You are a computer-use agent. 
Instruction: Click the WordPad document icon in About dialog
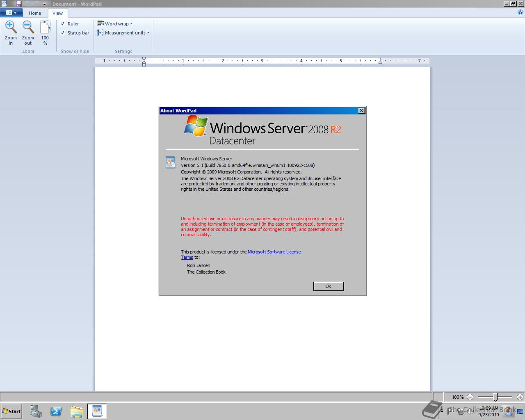point(170,162)
